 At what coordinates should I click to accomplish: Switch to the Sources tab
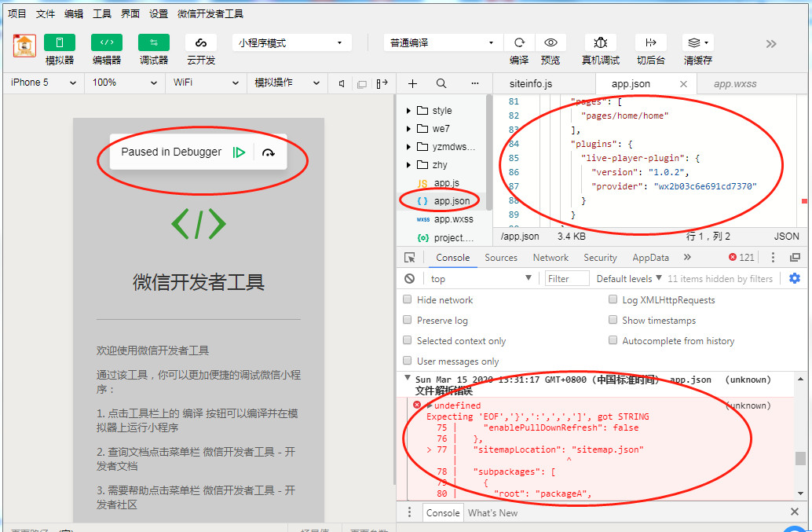click(501, 258)
